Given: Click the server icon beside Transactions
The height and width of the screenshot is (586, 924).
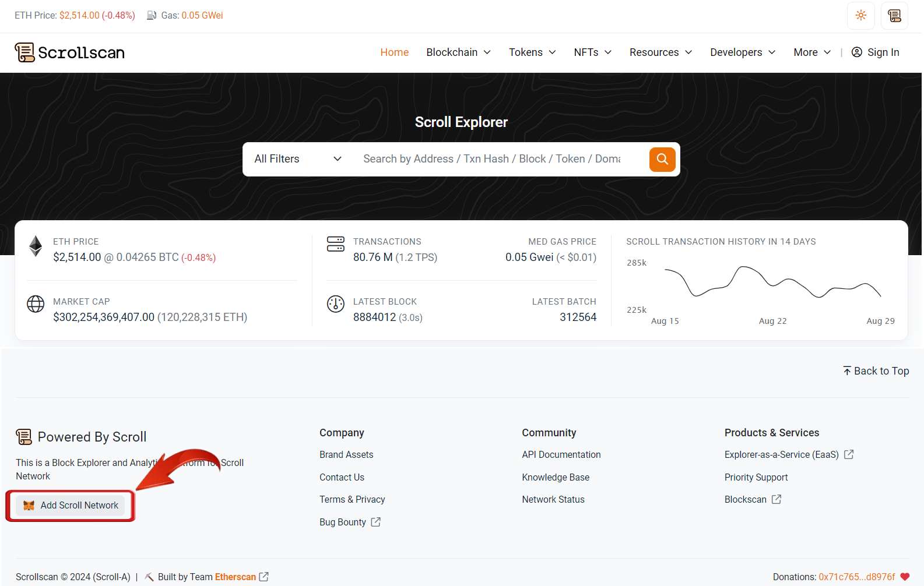Looking at the screenshot, I should coord(336,244).
